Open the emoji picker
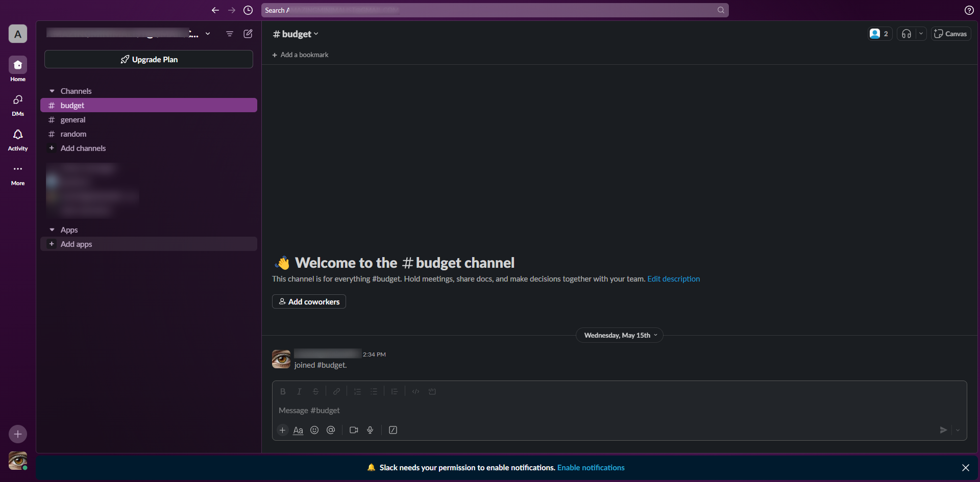Viewport: 980px width, 482px height. [x=314, y=430]
